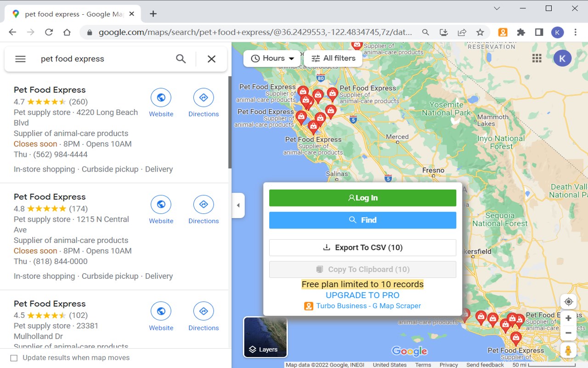Click Copy To Clipboard (10)
588x368 pixels.
(362, 270)
